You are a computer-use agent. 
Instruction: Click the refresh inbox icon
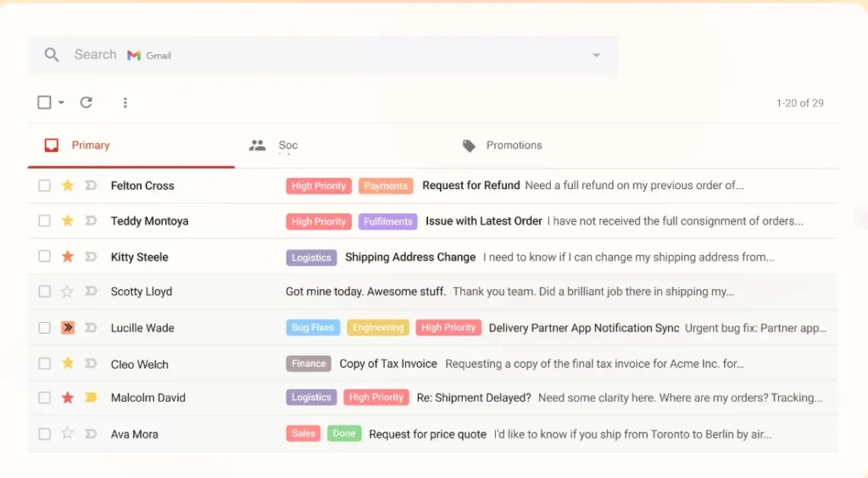pos(86,103)
